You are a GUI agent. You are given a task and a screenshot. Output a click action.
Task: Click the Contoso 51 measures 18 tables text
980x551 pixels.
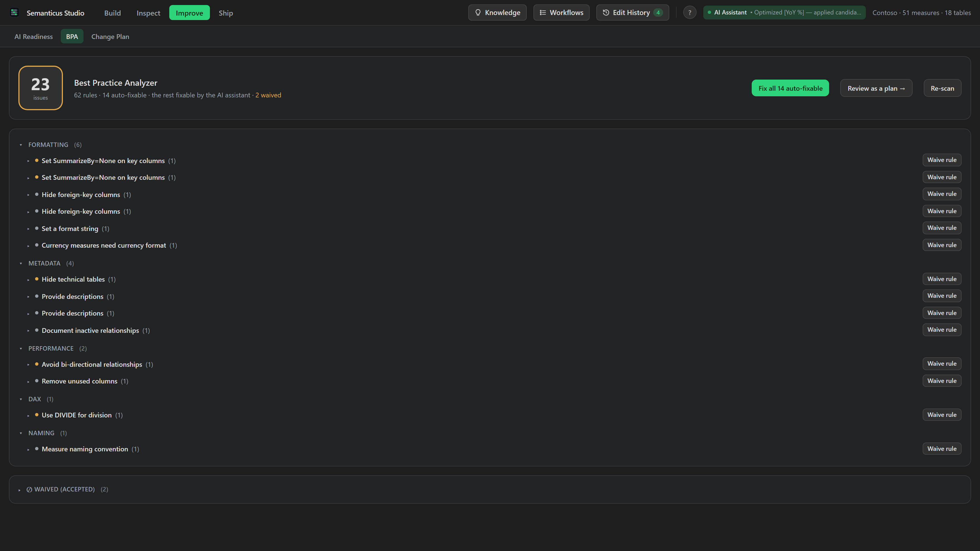pos(922,13)
